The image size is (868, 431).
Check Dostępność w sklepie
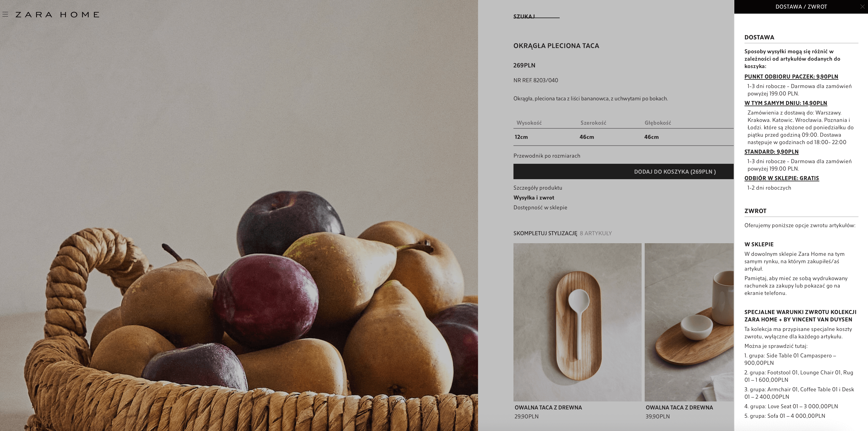(x=540, y=207)
